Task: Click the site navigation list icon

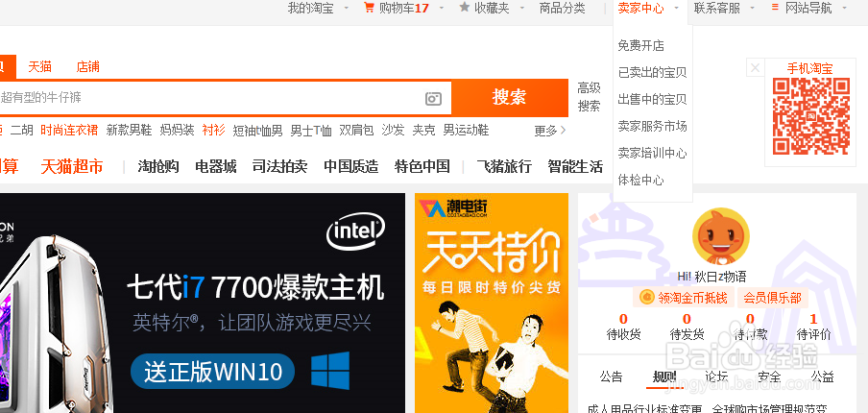Action: (775, 8)
